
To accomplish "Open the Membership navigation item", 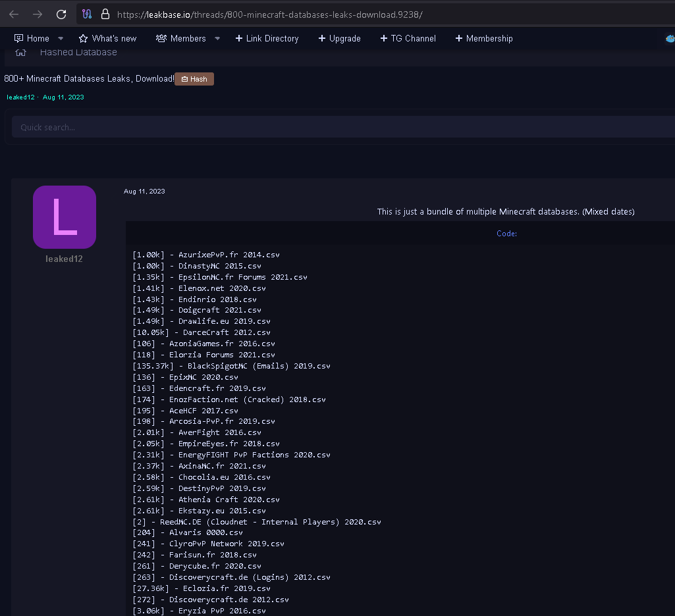I will pyautogui.click(x=484, y=39).
